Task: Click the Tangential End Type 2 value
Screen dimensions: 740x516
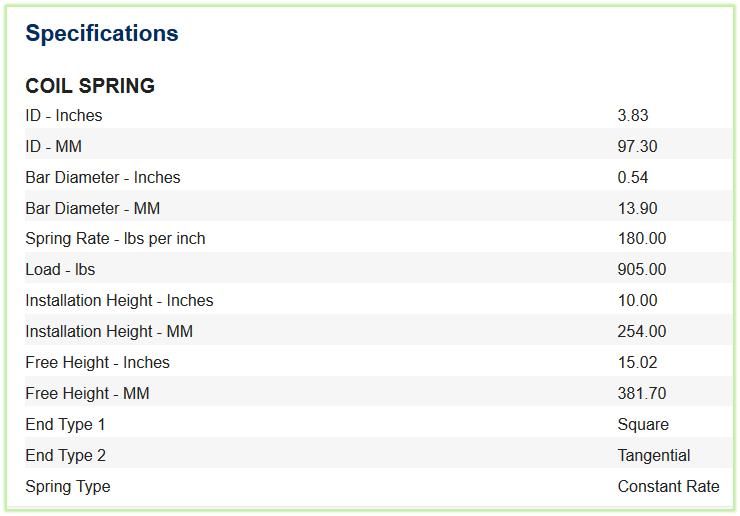Action: 654,456
